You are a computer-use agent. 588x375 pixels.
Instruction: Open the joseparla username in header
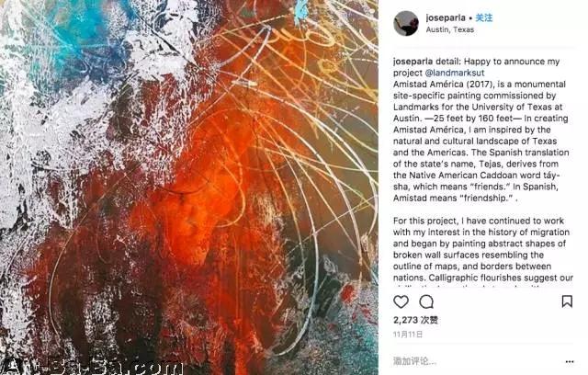[446, 17]
